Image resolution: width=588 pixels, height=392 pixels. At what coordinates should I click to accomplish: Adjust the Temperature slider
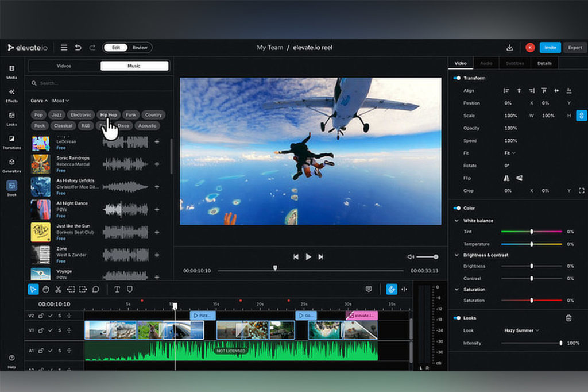pyautogui.click(x=531, y=244)
